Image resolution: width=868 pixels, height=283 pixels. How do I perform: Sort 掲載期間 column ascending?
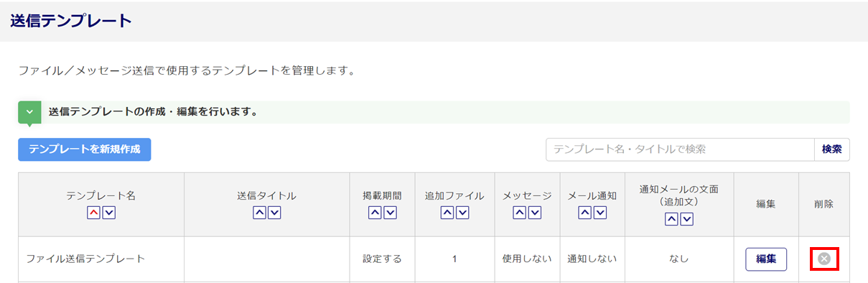point(375,213)
